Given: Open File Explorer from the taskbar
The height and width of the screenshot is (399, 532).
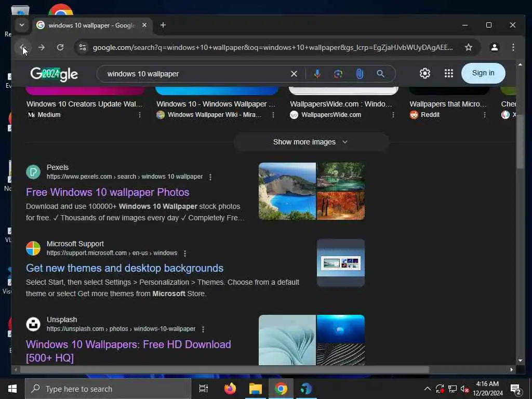Looking at the screenshot, I should point(256,389).
